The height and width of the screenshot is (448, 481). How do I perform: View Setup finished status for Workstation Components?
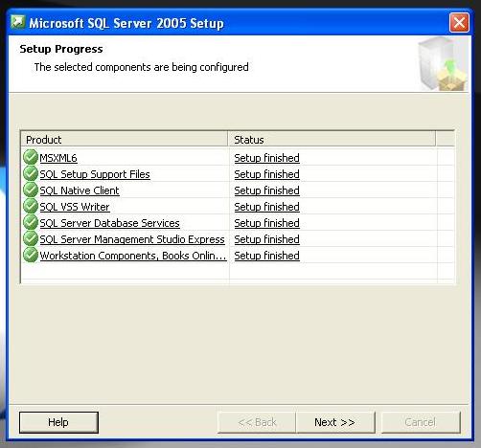pyautogui.click(x=266, y=256)
